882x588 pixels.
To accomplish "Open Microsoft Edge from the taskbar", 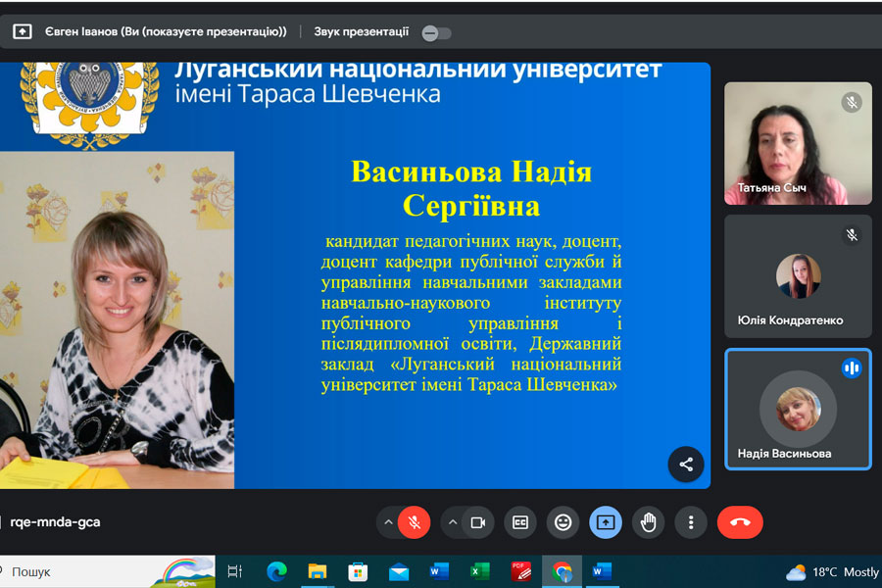I will click(x=276, y=571).
